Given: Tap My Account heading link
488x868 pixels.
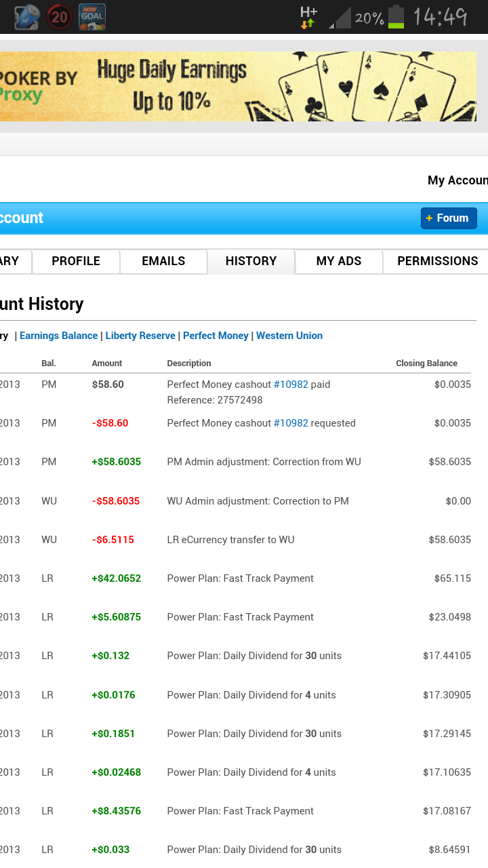Looking at the screenshot, I should click(457, 180).
